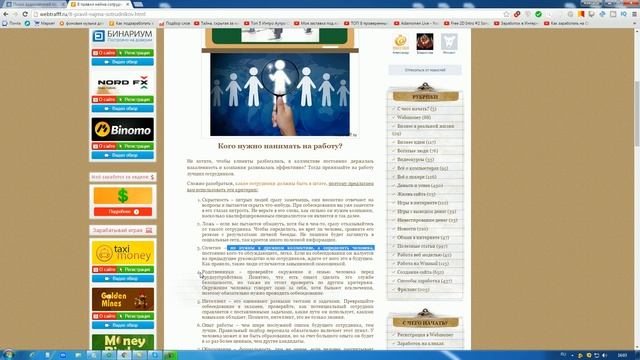Open the "Подбор слов" bookmark
This screenshot has width=640, height=360.
(x=175, y=23)
